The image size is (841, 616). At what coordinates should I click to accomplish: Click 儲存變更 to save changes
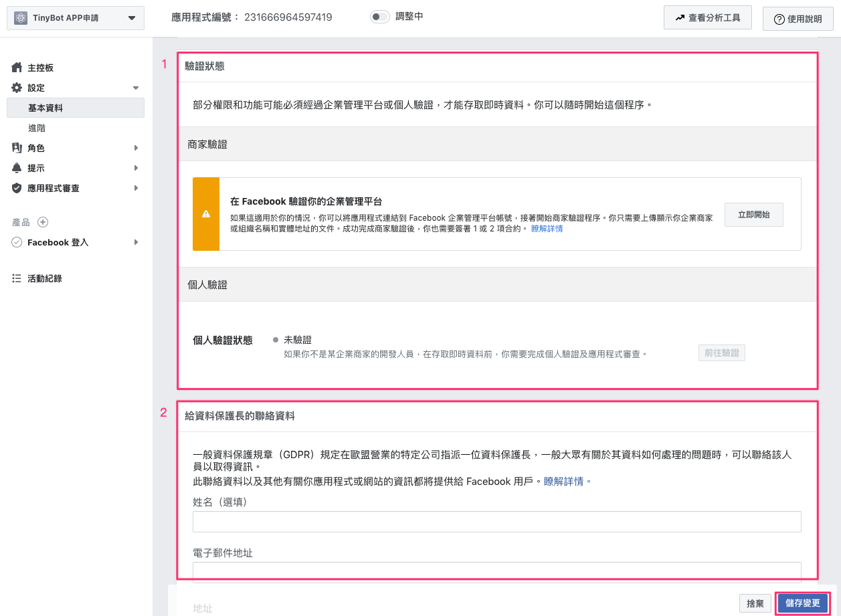tap(803, 603)
